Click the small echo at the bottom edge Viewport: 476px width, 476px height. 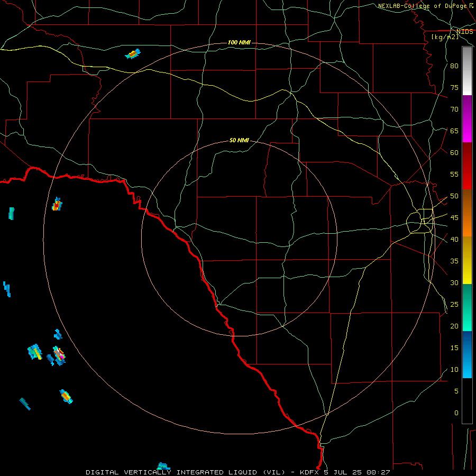point(163,466)
